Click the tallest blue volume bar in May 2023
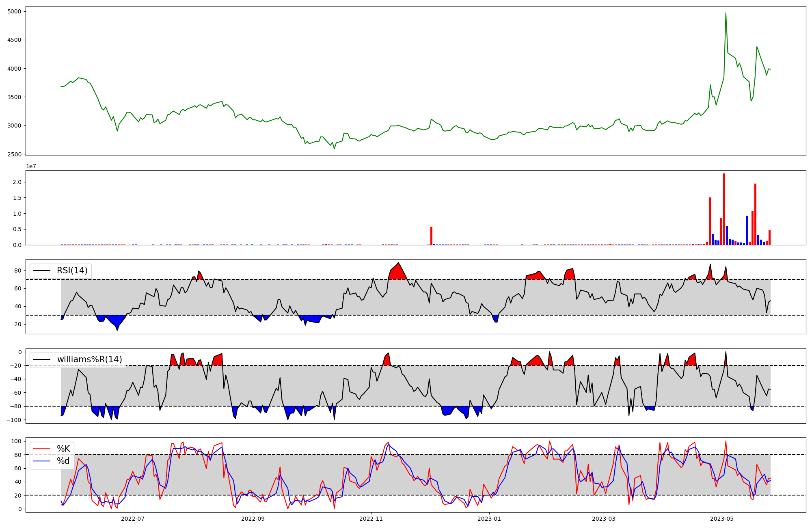Image resolution: width=812 pixels, height=528 pixels. click(747, 230)
